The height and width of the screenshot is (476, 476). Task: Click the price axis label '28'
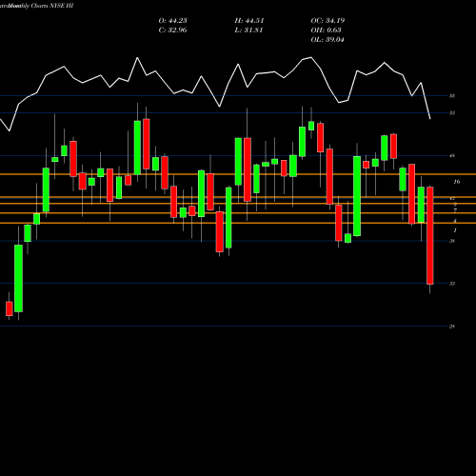452,327
